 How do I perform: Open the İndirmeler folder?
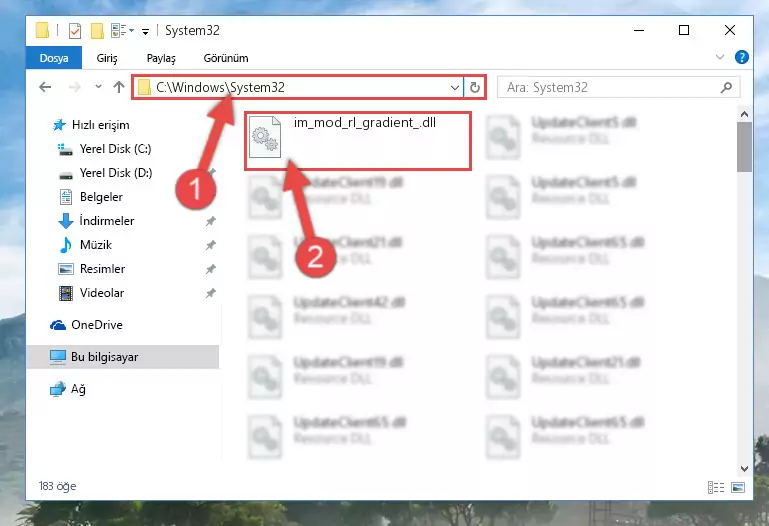(106, 221)
